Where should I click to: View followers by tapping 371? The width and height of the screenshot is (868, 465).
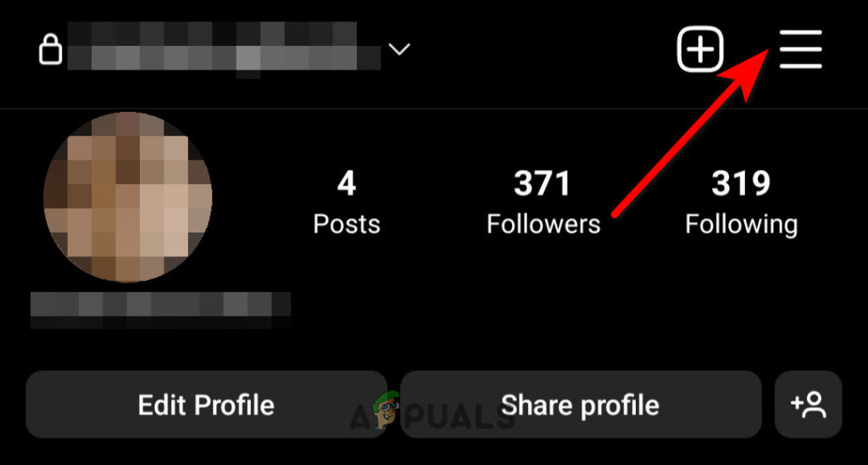pos(542,183)
